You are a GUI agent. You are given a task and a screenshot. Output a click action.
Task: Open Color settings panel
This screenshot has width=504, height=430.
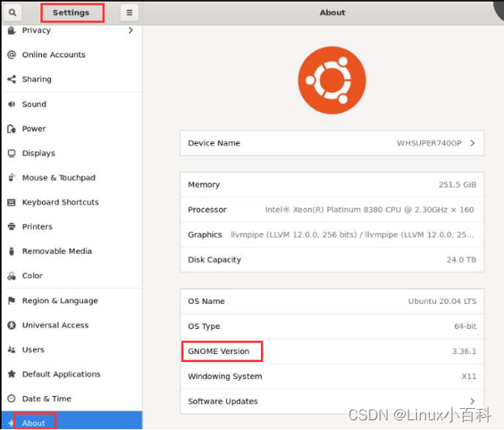[72, 276]
